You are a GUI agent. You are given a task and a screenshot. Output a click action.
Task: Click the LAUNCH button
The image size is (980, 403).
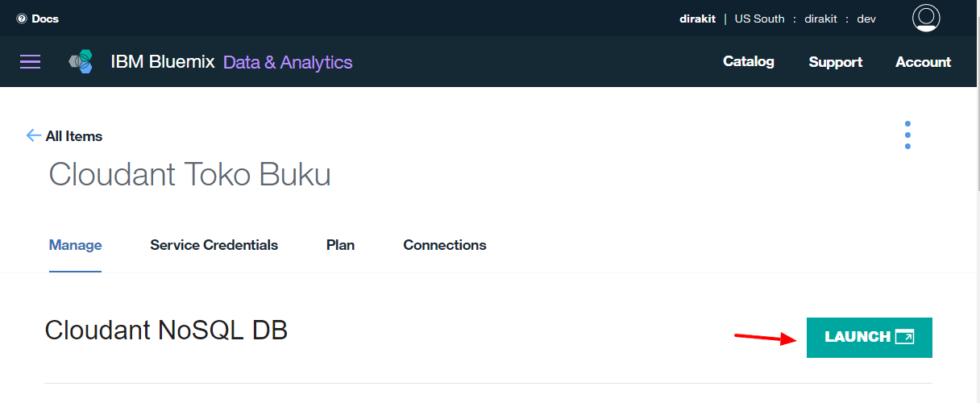click(869, 337)
